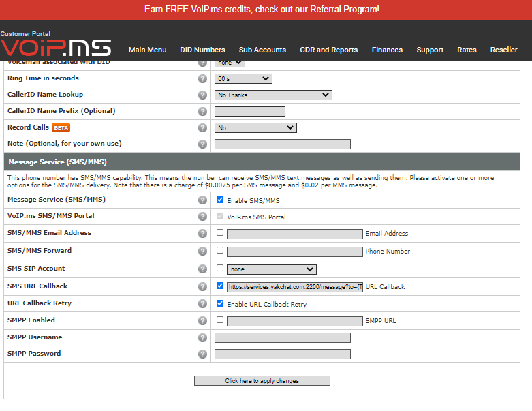Click help icon for SMS/MMS Email Address
532x411 pixels.
tap(202, 234)
